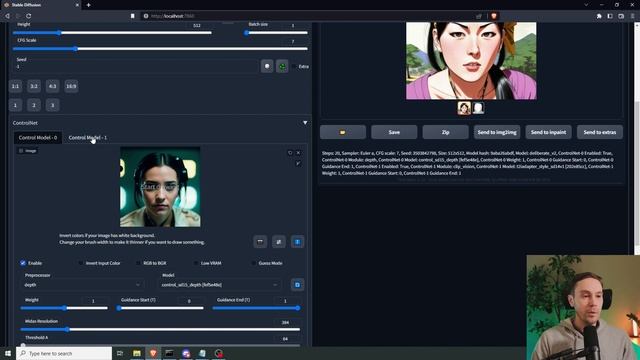Adjust the CFG Scale slider
This screenshot has width=640, height=360.
click(160, 49)
